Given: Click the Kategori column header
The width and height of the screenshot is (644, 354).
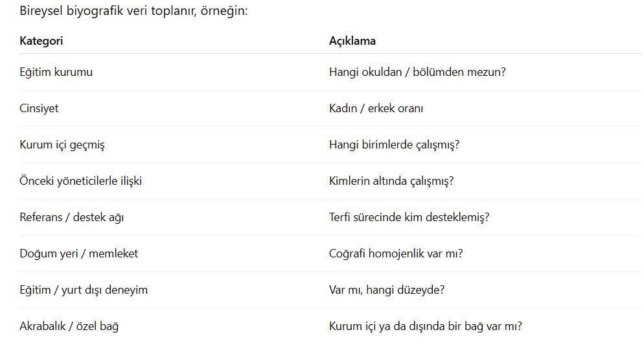Looking at the screenshot, I should [41, 41].
